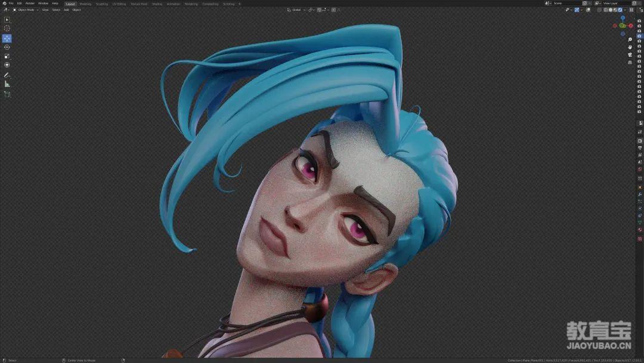Click the new view layer button
This screenshot has width=644, height=363.
(634, 4)
